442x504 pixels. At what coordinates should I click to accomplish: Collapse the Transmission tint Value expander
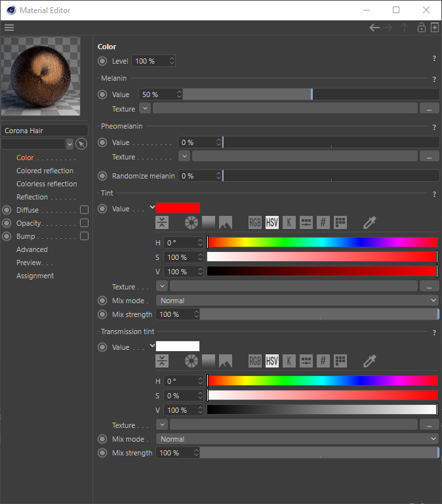(x=152, y=346)
